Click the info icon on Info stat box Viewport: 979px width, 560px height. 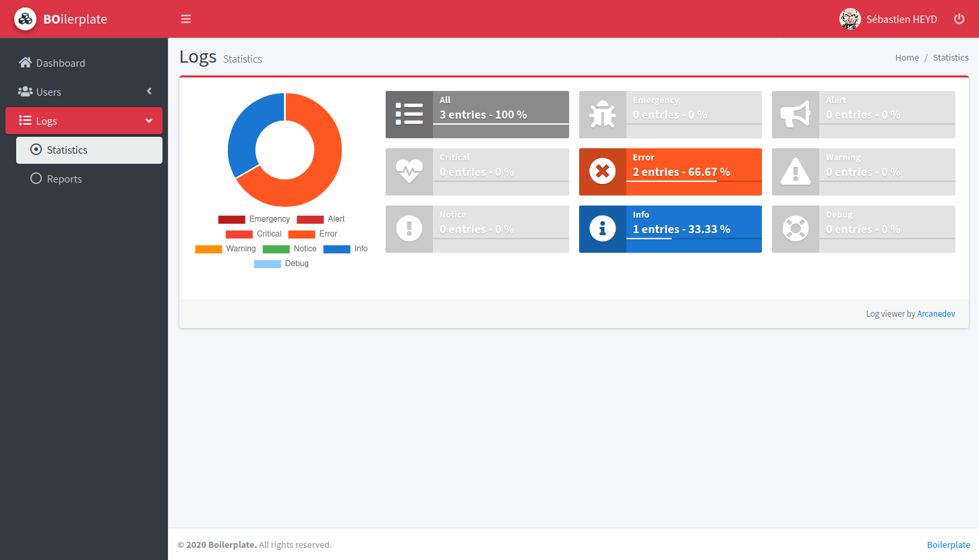[602, 229]
